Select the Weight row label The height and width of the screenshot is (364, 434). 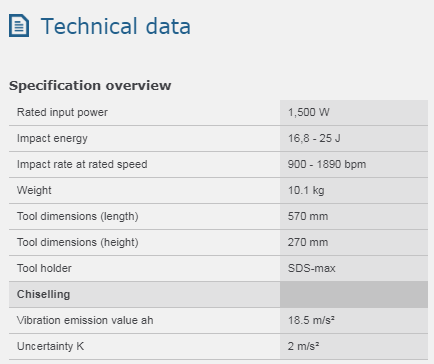(x=34, y=190)
